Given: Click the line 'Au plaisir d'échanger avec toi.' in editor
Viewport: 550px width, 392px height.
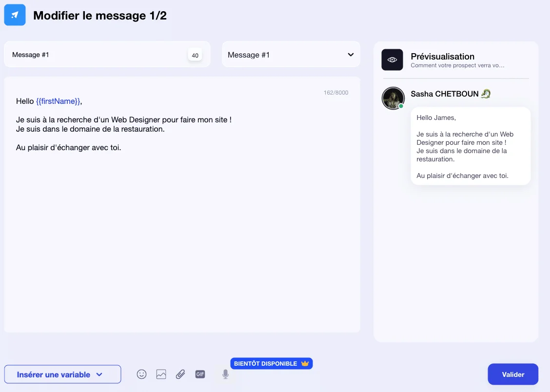Looking at the screenshot, I should [x=68, y=148].
